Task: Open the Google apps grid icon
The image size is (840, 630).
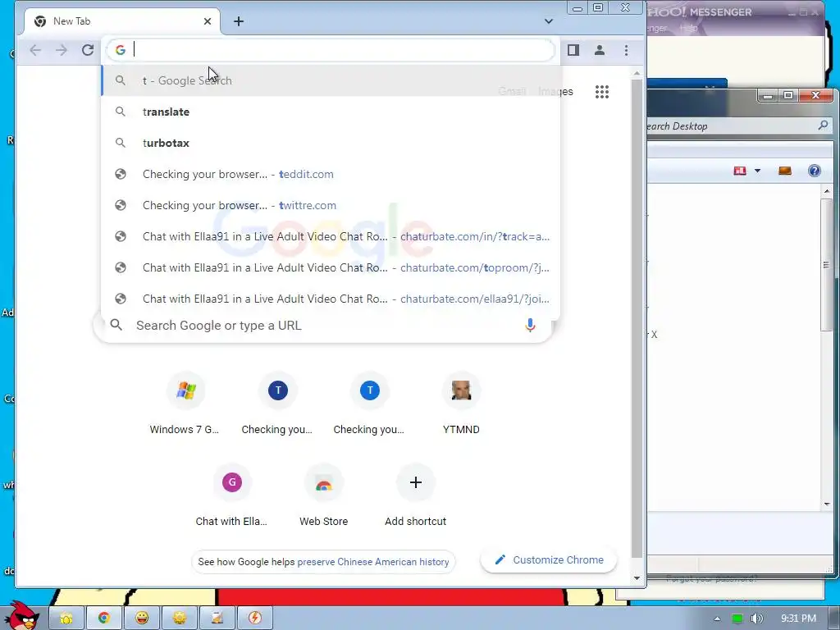Action: coord(601,92)
